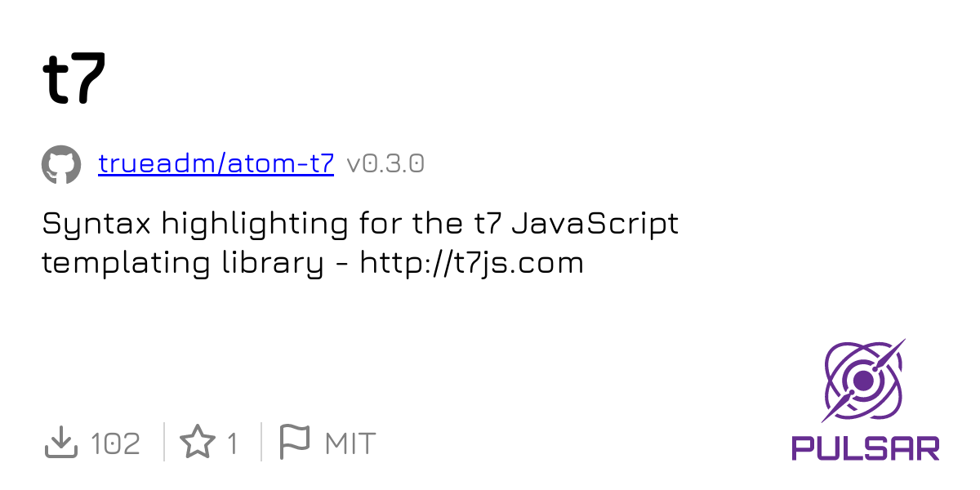Image resolution: width=980 pixels, height=490 pixels.
Task: Click the star icon
Action: [197, 443]
